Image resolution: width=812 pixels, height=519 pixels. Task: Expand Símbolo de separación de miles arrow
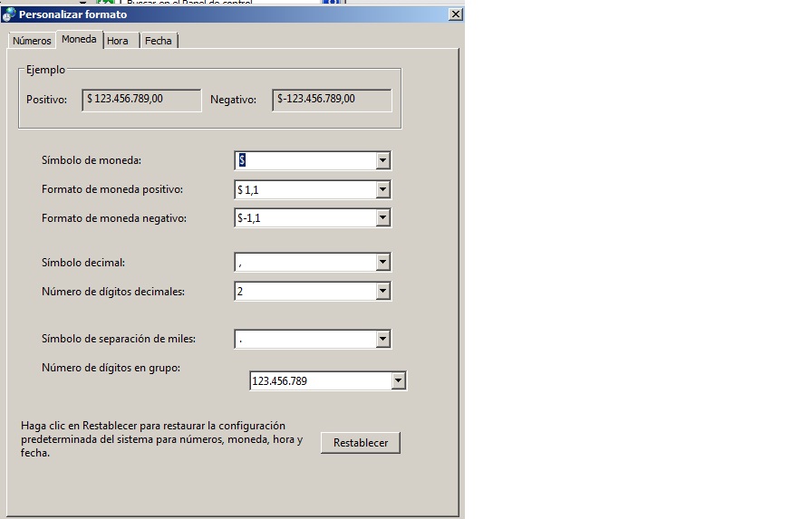[x=382, y=340]
